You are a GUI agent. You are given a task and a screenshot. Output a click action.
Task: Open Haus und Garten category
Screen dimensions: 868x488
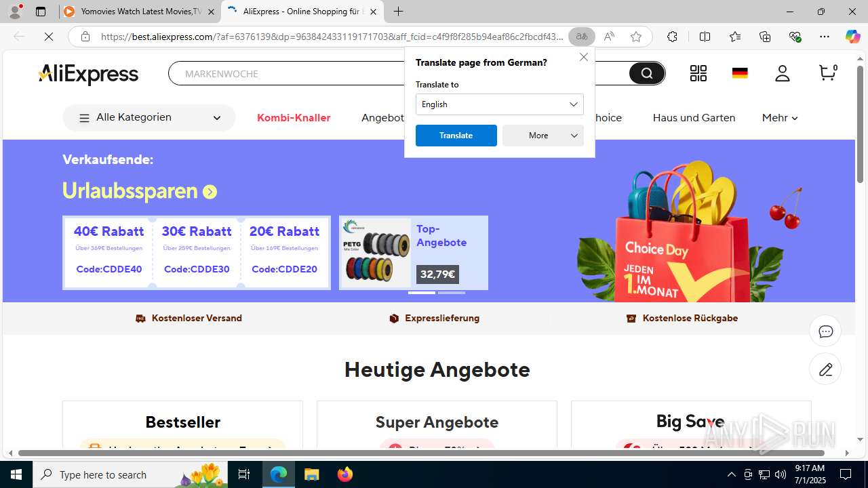click(694, 118)
